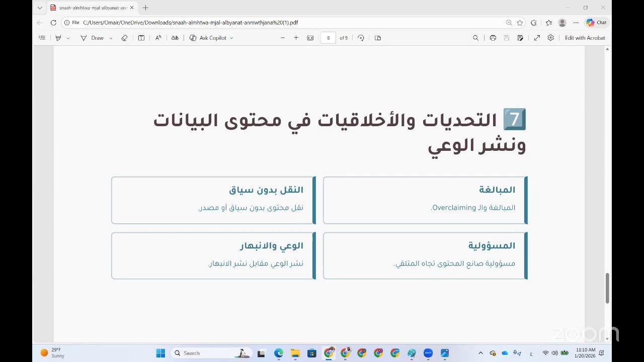Open Copilot Chat button
The image size is (644, 362).
(597, 23)
